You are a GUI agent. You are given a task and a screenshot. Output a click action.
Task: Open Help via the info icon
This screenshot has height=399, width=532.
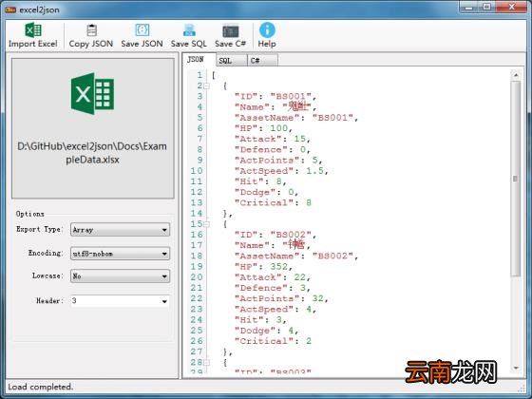pos(267,29)
